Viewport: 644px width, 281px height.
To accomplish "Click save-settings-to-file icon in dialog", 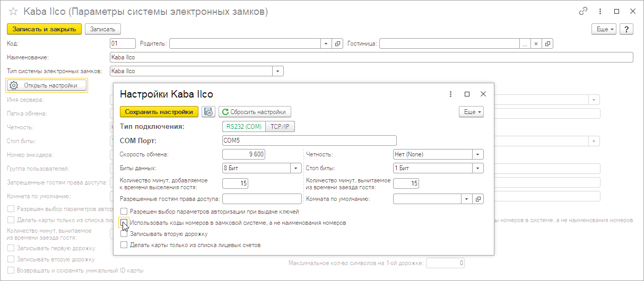I will tap(208, 112).
